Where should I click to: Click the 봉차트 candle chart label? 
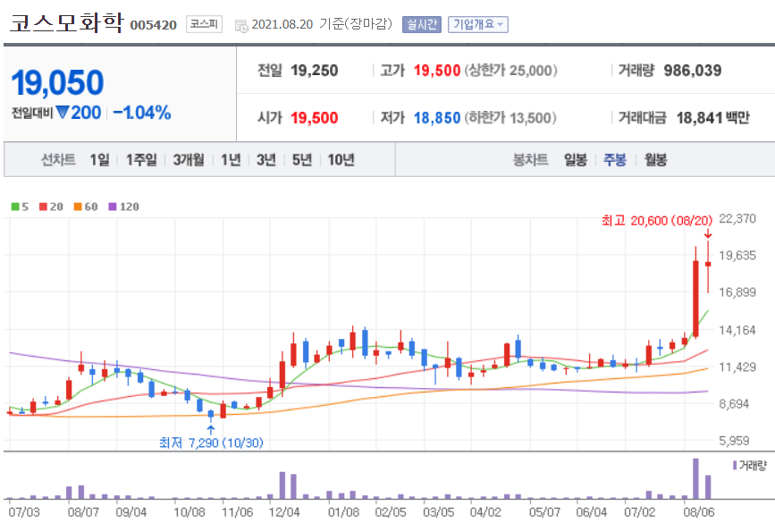coord(530,160)
